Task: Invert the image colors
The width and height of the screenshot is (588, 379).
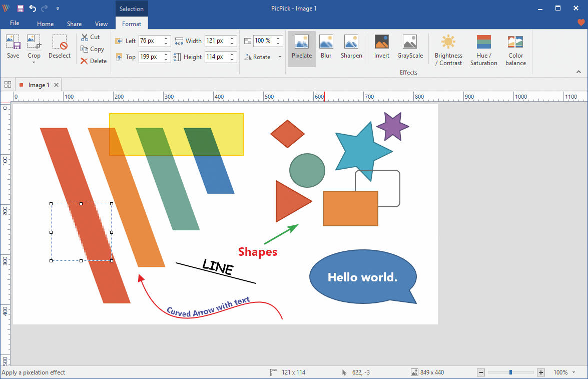Action: tap(382, 47)
